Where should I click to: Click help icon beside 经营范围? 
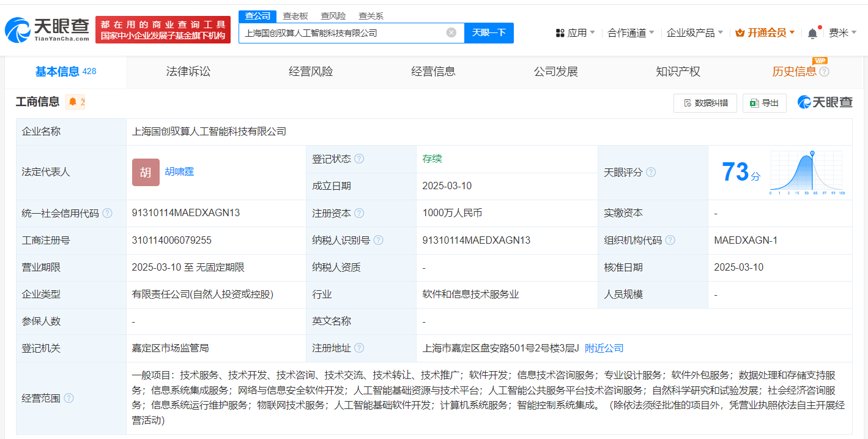69,399
